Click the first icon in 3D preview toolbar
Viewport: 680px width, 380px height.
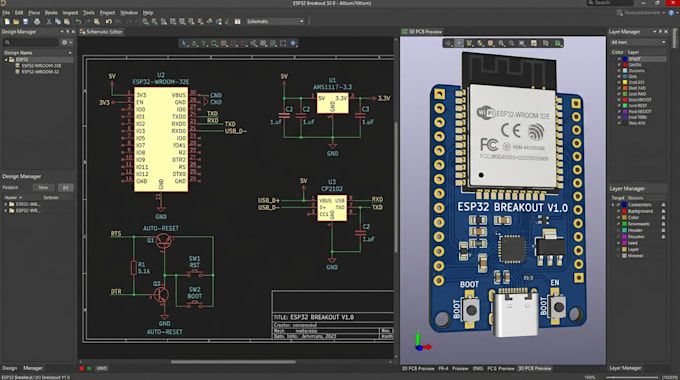coord(449,43)
